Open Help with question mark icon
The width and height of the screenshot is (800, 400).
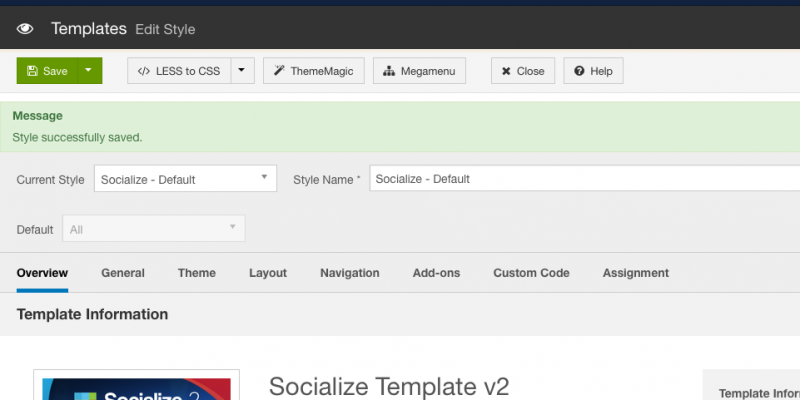593,71
